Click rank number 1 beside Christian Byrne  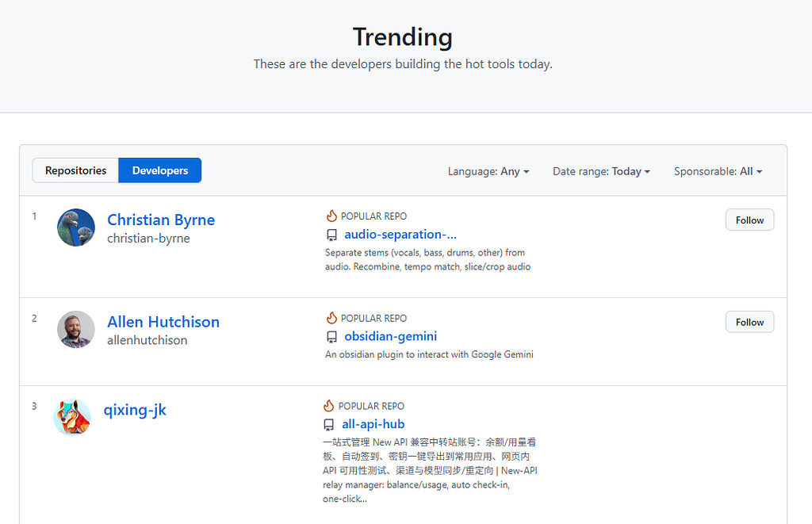[34, 216]
